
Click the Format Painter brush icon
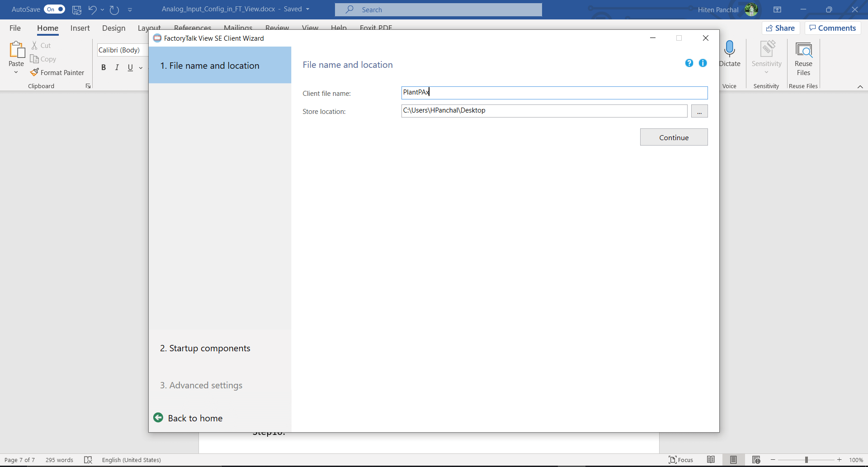pyautogui.click(x=34, y=72)
